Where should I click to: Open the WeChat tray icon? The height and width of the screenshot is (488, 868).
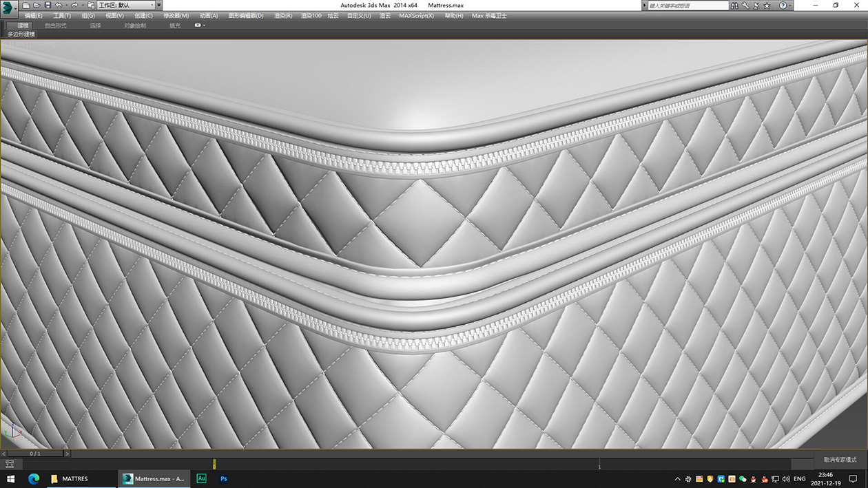[742, 478]
